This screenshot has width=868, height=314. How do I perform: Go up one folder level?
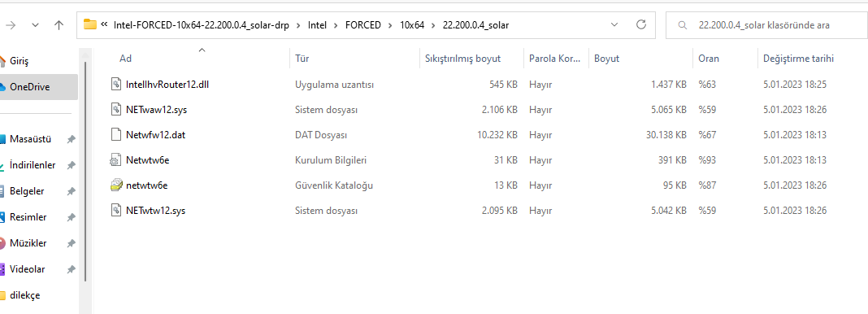coord(59,25)
